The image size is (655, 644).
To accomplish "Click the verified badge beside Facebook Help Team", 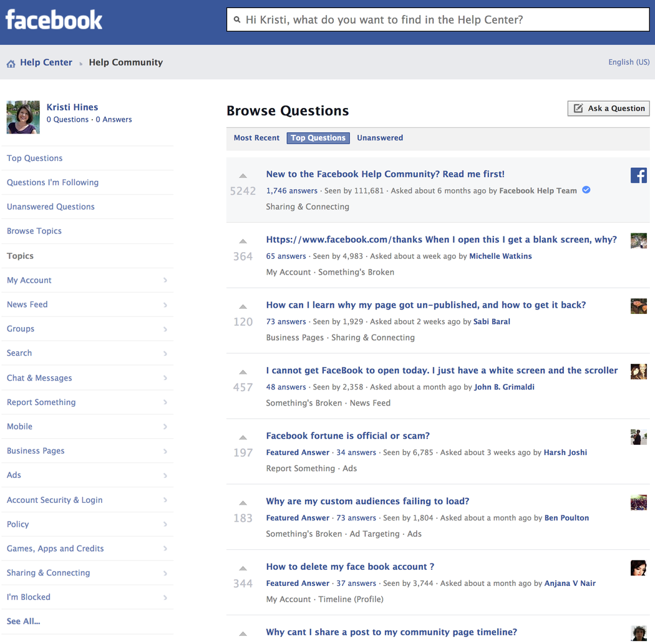I will pyautogui.click(x=586, y=190).
